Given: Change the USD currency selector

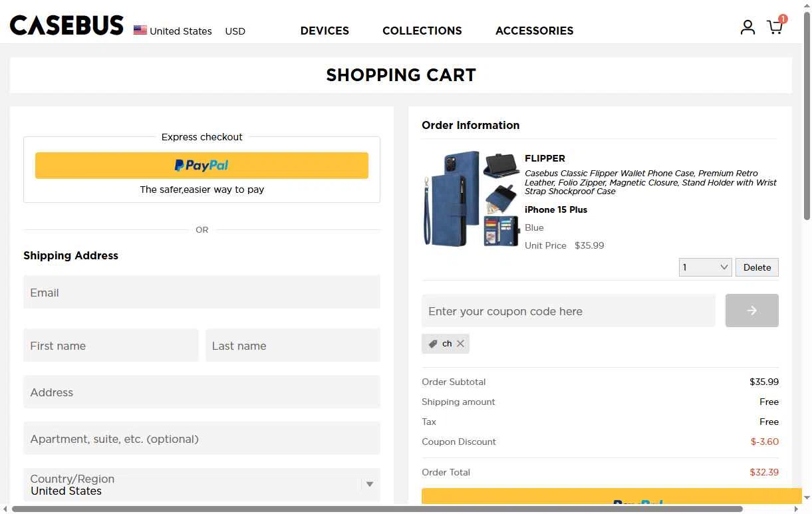Looking at the screenshot, I should [x=235, y=31].
